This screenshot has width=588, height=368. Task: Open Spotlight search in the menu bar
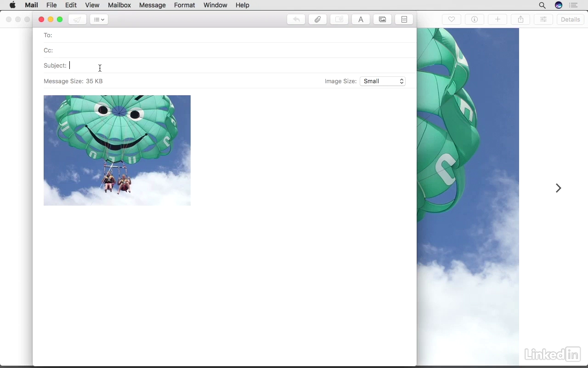tap(543, 5)
